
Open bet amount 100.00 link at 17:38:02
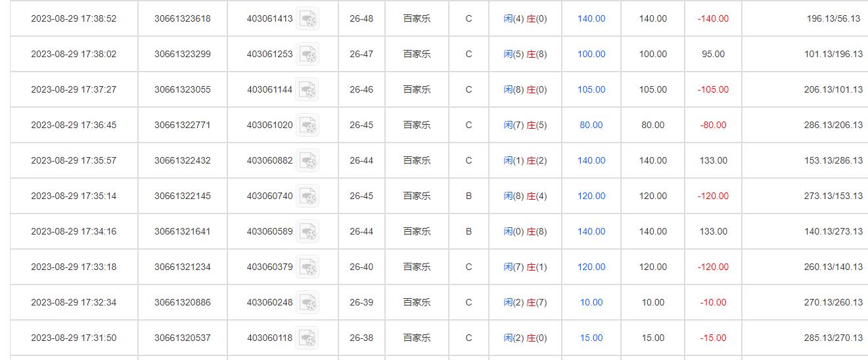591,55
